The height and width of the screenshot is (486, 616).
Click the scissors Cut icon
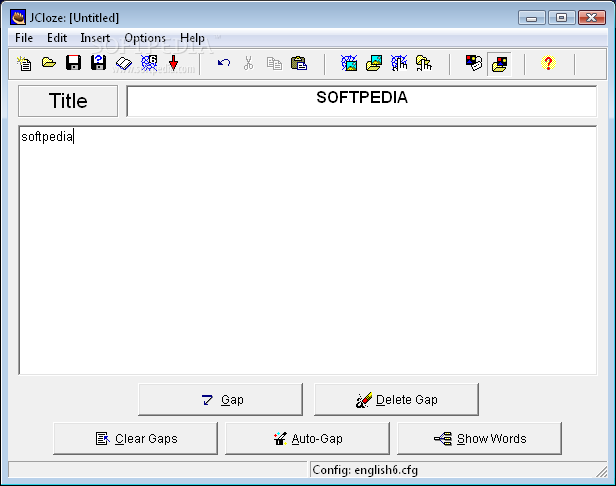pyautogui.click(x=248, y=63)
